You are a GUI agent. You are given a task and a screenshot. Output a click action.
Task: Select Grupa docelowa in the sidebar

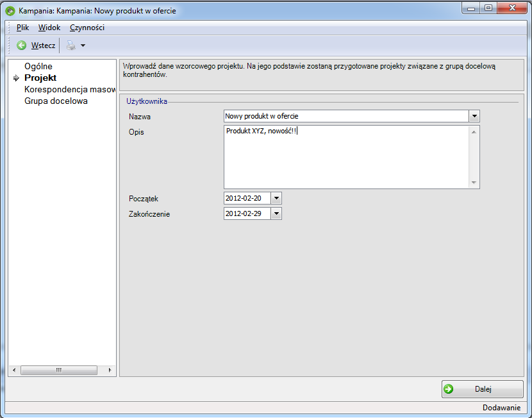point(56,101)
